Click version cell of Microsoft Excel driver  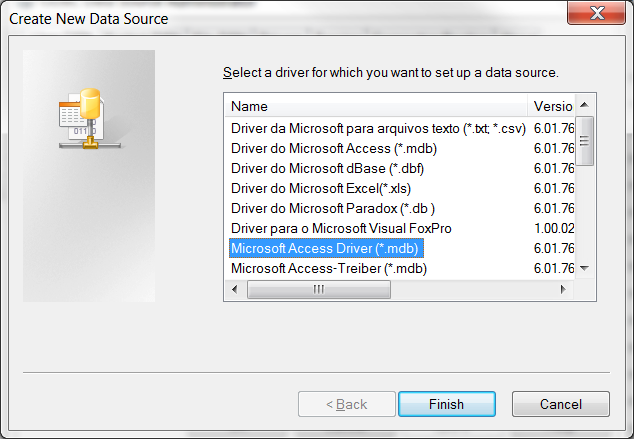[x=554, y=188]
